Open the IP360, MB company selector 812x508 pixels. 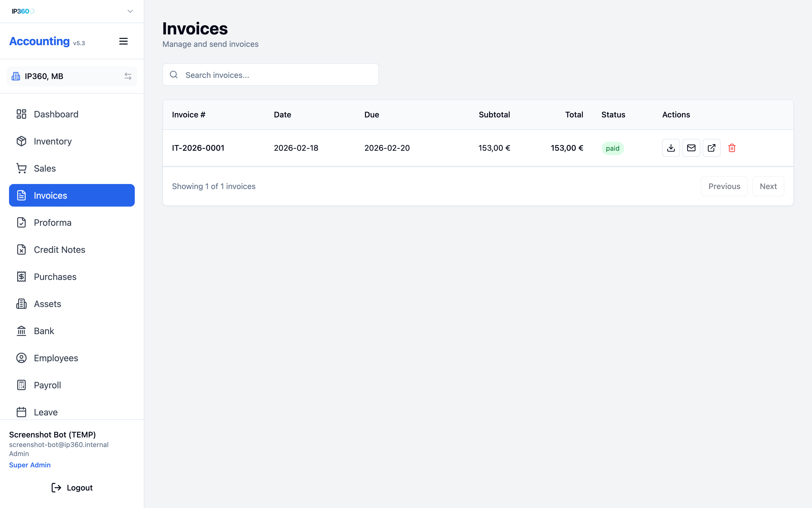[72, 76]
